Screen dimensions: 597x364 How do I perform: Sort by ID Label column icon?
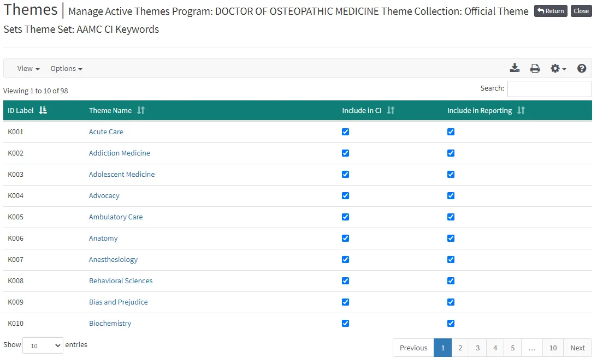pos(43,110)
